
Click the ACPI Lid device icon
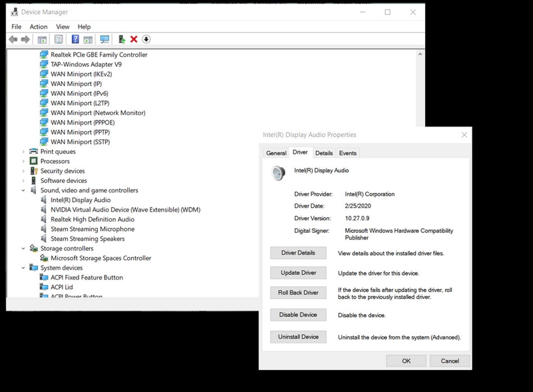pyautogui.click(x=44, y=287)
